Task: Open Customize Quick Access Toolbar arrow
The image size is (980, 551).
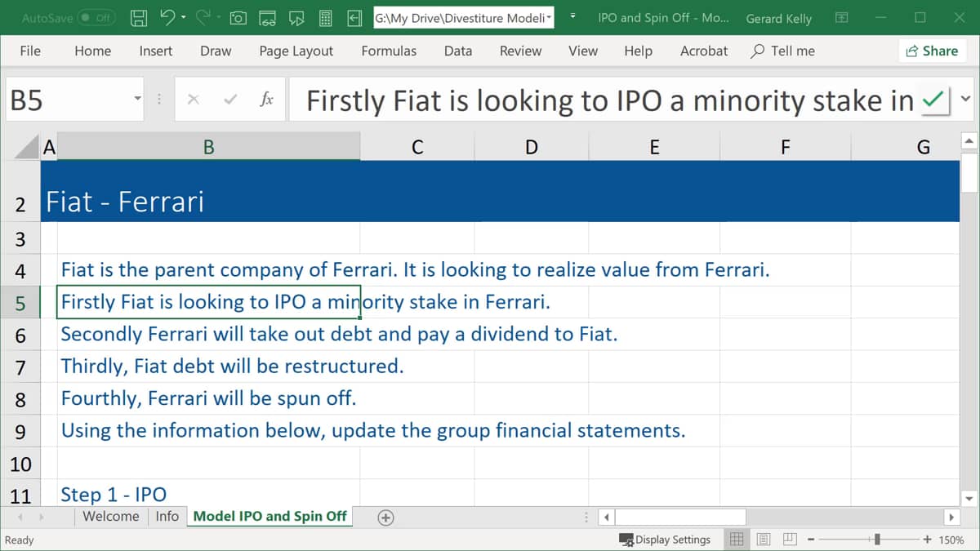Action: tap(572, 17)
